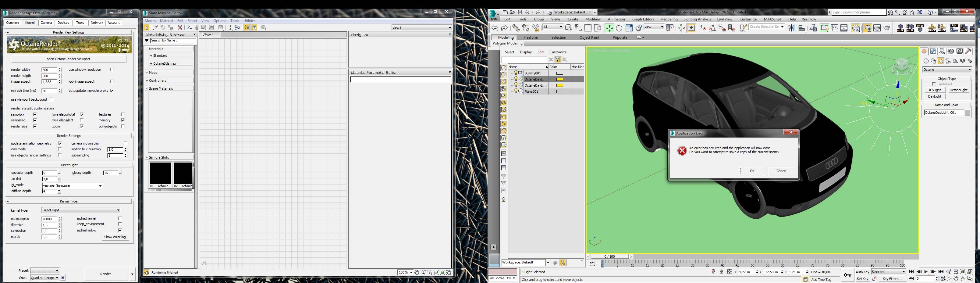Click the Show error log button
Image resolution: width=980 pixels, height=283 pixels.
(115, 237)
